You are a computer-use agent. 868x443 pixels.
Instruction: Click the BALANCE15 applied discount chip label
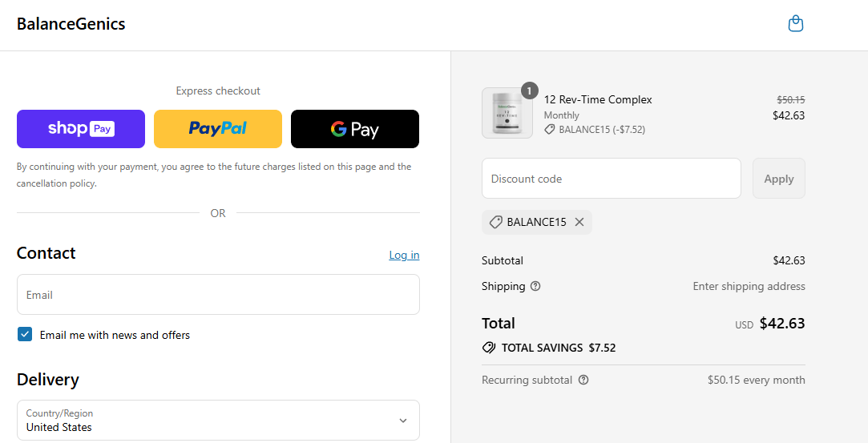536,222
